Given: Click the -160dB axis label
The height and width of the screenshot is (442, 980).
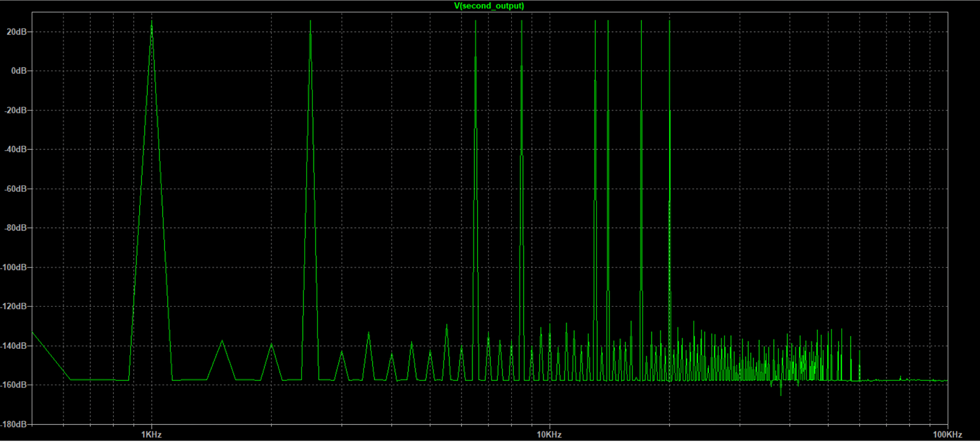Looking at the screenshot, I should (x=14, y=385).
